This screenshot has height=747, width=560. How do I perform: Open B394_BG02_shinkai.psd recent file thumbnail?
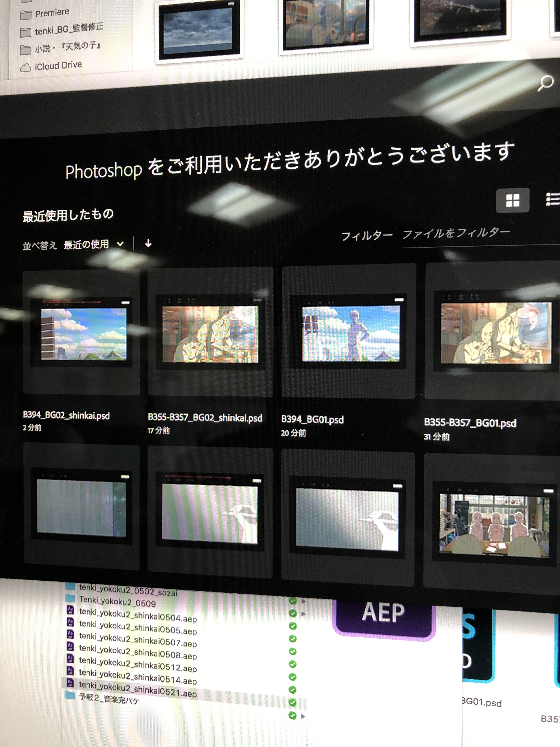click(x=81, y=332)
